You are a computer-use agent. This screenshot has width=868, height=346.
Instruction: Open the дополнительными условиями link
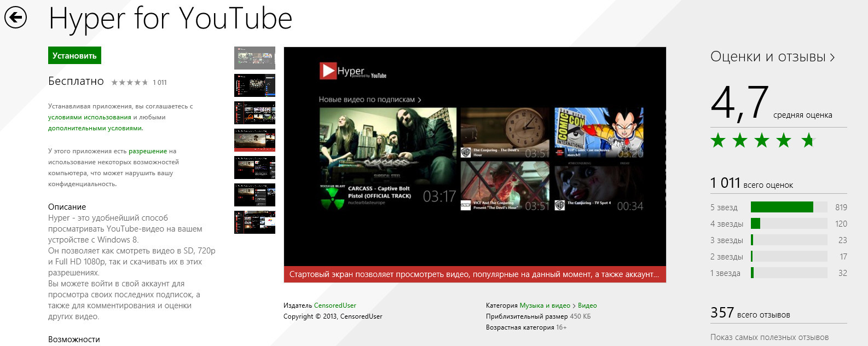tap(95, 128)
